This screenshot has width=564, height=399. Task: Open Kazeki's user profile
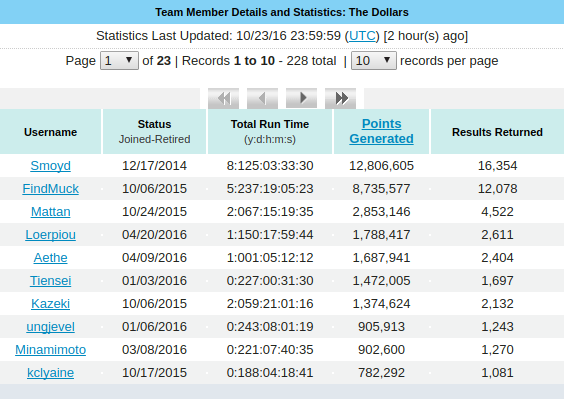[x=50, y=304]
